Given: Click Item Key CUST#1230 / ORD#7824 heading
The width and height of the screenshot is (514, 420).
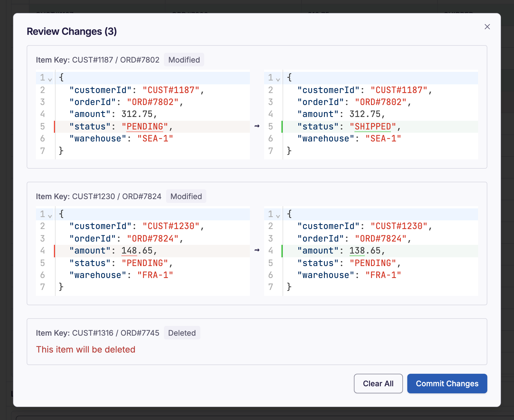Looking at the screenshot, I should click(x=99, y=196).
